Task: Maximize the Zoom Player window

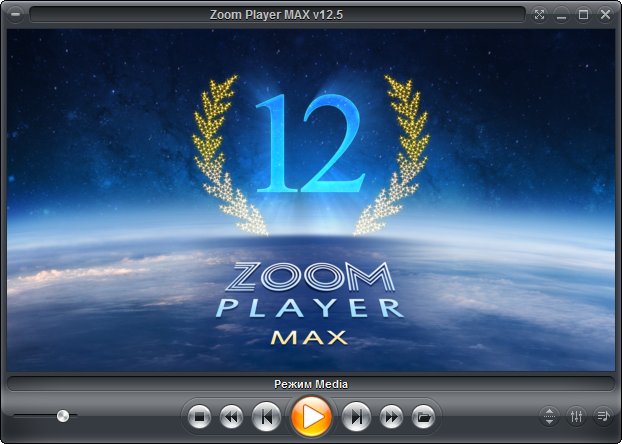Action: point(584,14)
